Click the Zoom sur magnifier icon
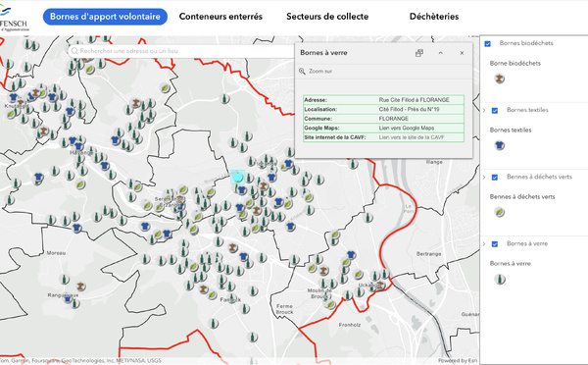This screenshot has height=365, width=588. point(302,71)
